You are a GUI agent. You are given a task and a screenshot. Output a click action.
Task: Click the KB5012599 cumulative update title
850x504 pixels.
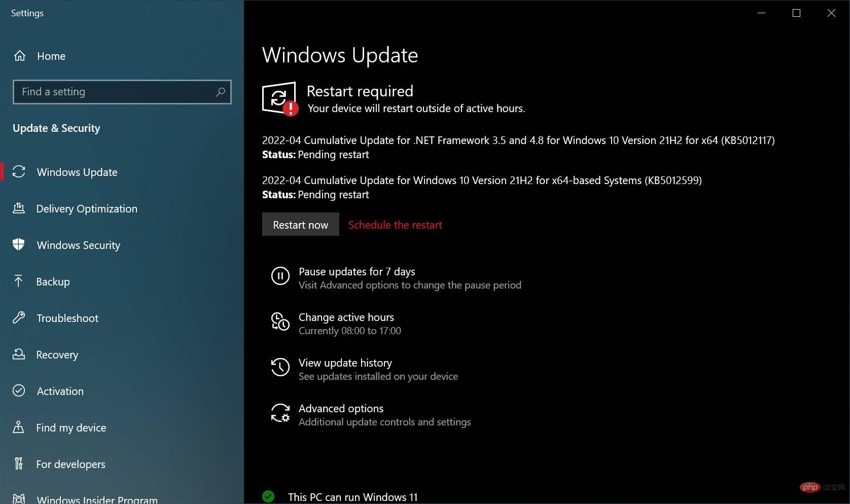[482, 180]
